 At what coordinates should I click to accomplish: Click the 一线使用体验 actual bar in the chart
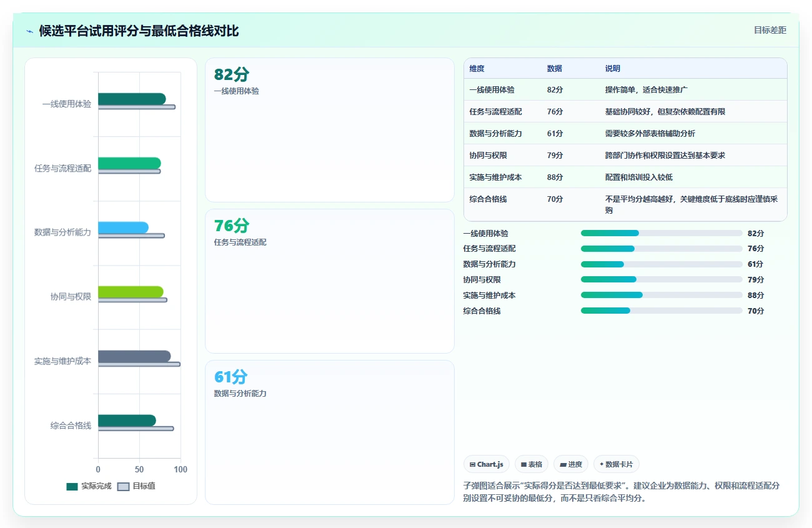coord(132,99)
